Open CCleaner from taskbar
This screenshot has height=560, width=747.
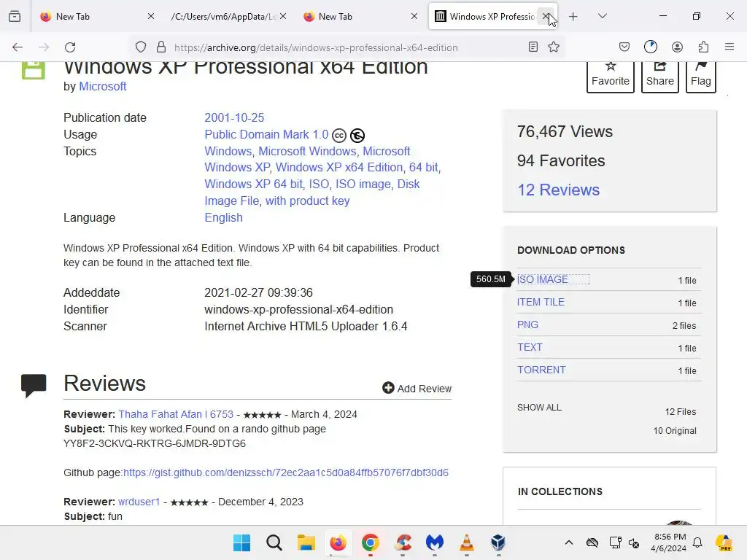click(403, 542)
